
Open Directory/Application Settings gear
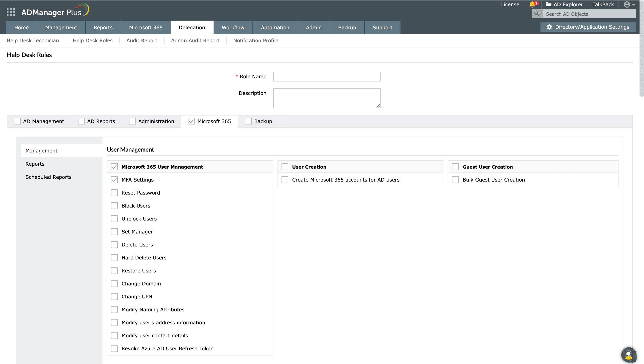click(549, 27)
